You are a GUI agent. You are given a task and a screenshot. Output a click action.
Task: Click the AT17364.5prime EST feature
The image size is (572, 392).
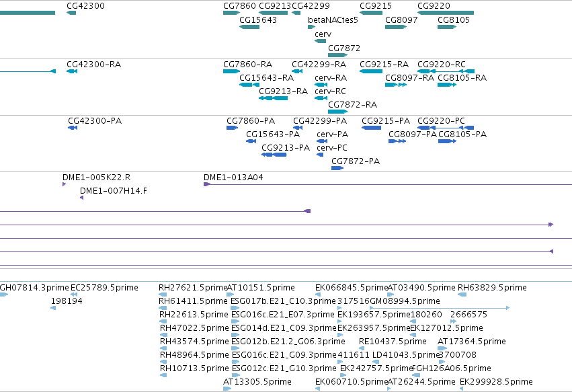point(442,348)
